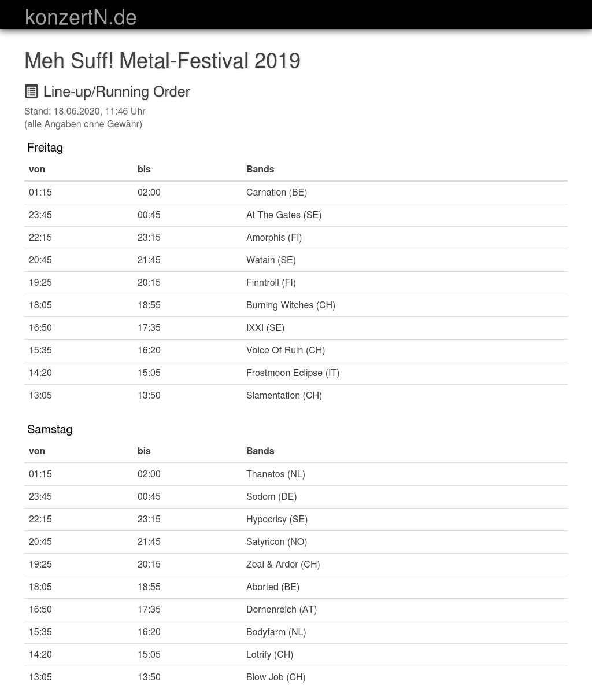The image size is (592, 700).
Task: Click the Sodom (DE) band entry
Action: click(x=271, y=496)
